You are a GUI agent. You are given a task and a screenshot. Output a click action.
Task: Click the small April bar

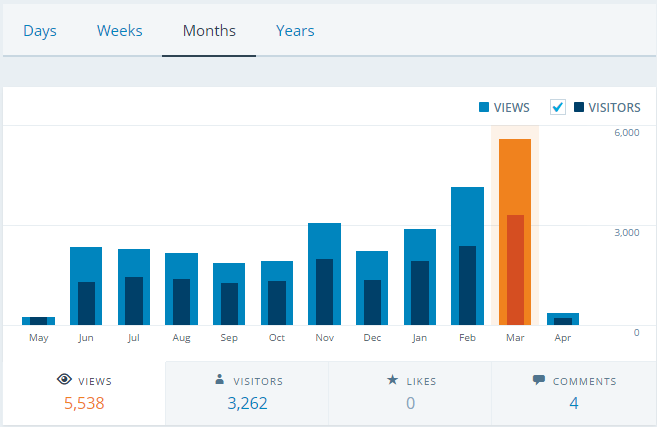pyautogui.click(x=563, y=319)
